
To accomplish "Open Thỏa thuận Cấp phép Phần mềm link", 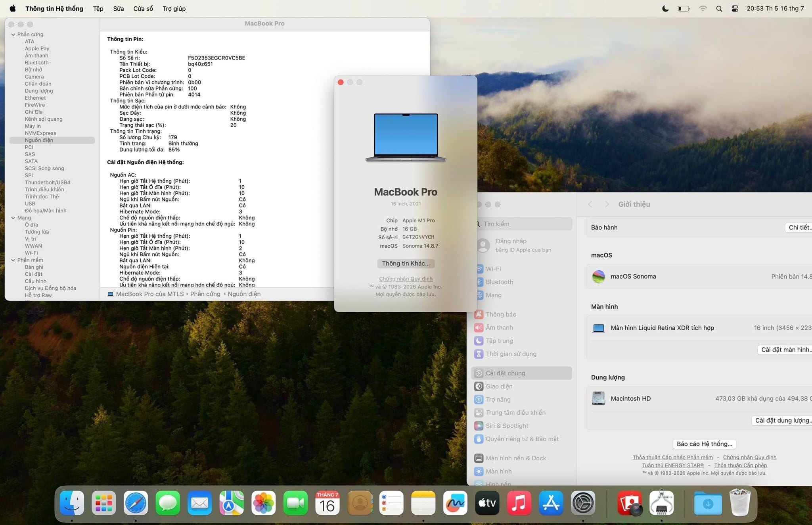I will tap(672, 457).
